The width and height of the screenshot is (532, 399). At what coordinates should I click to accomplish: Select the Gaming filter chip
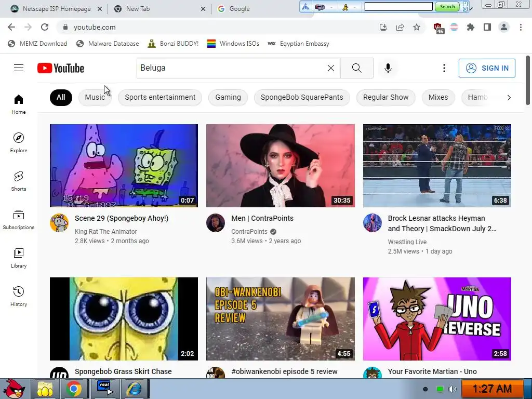coord(228,97)
